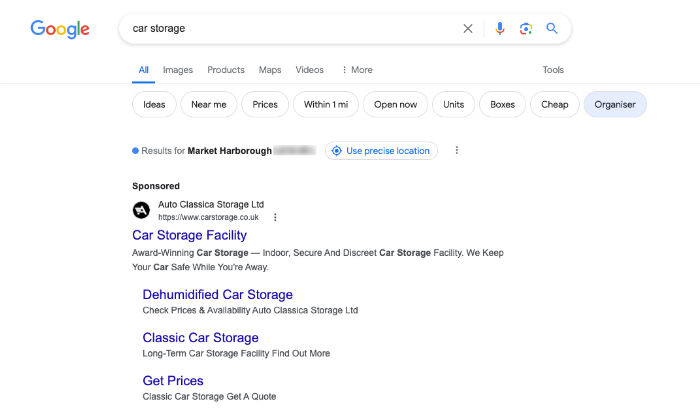Click Use precise location button

pyautogui.click(x=381, y=151)
